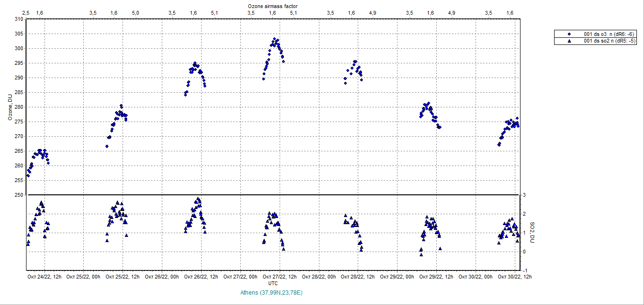Viewport: 644px width, 305px height.
Task: Select the highest ozone diamond on Oct 27
Action: 274,39
